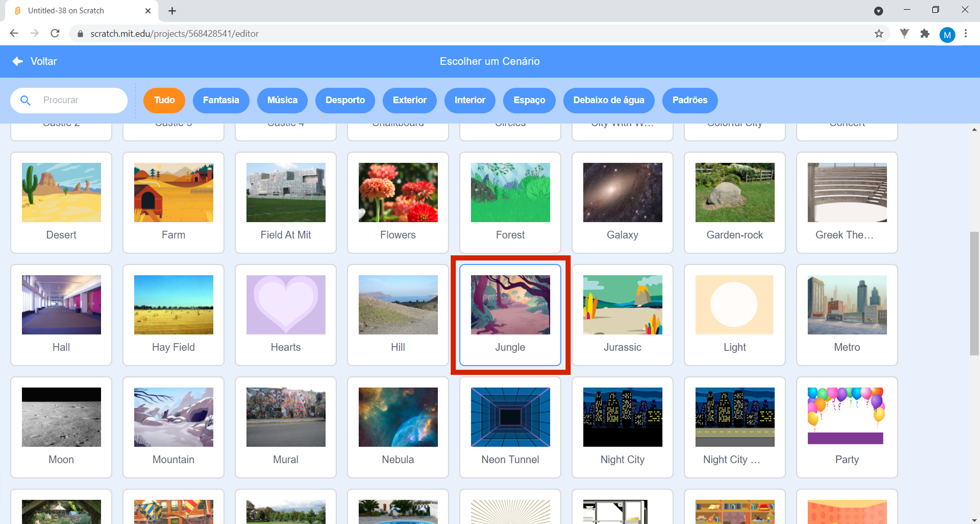Image resolution: width=980 pixels, height=524 pixels.
Task: Choose the Moon backdrop
Action: click(x=61, y=427)
